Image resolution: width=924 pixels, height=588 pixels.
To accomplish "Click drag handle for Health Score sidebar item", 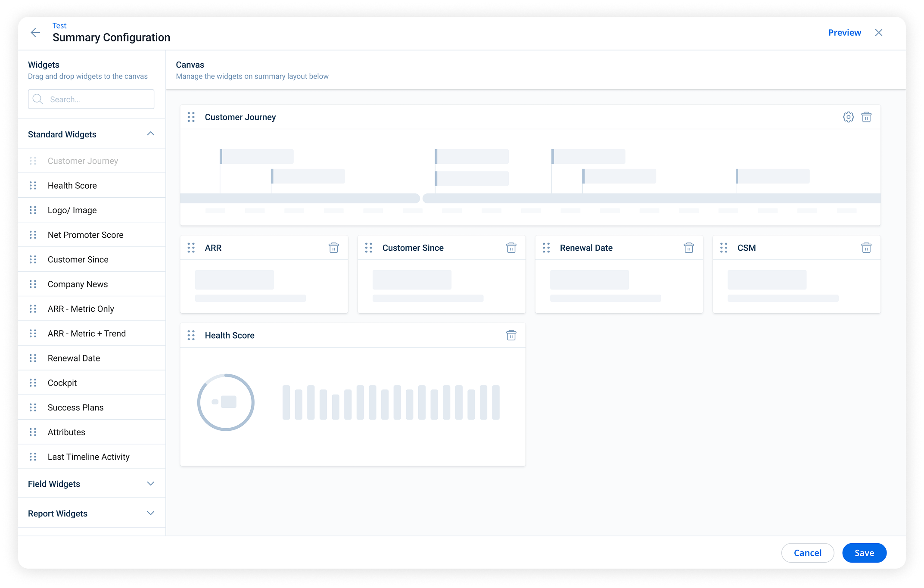I will coord(33,185).
